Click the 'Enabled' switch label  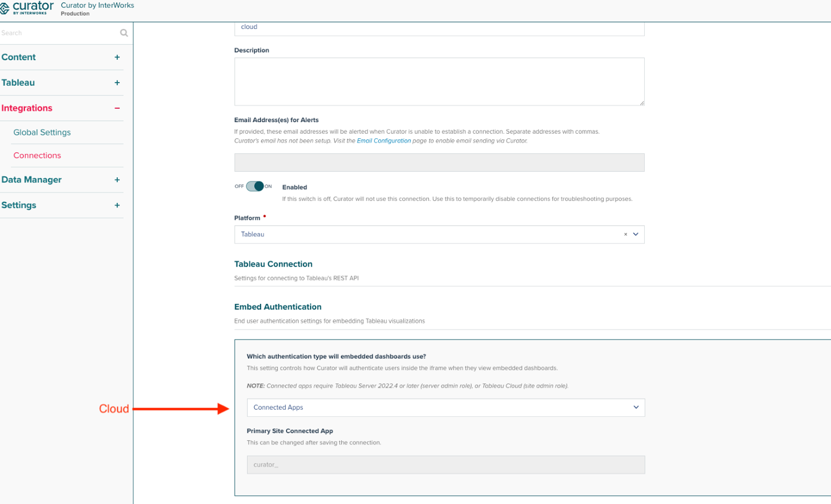pos(294,187)
